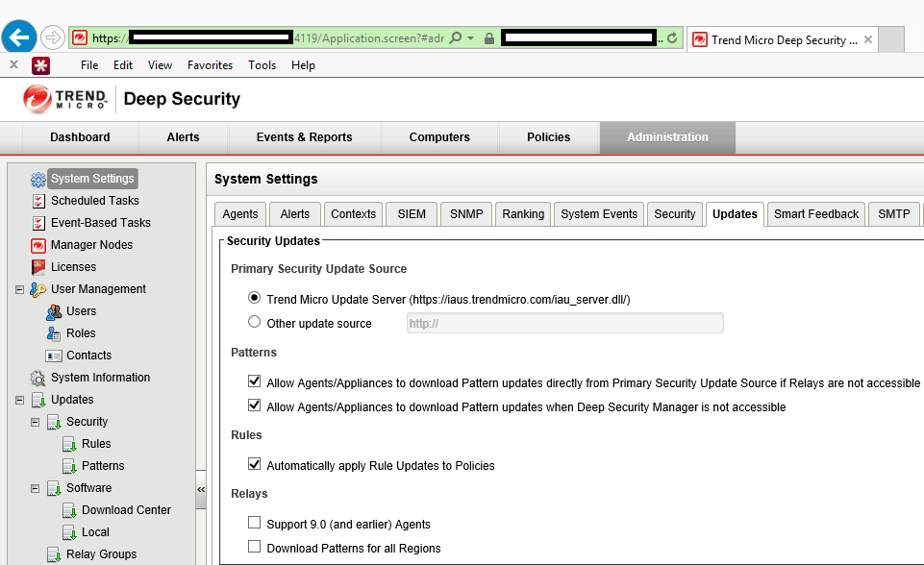Open the Administration top navigation tab
This screenshot has height=565, width=924.
pyautogui.click(x=667, y=137)
